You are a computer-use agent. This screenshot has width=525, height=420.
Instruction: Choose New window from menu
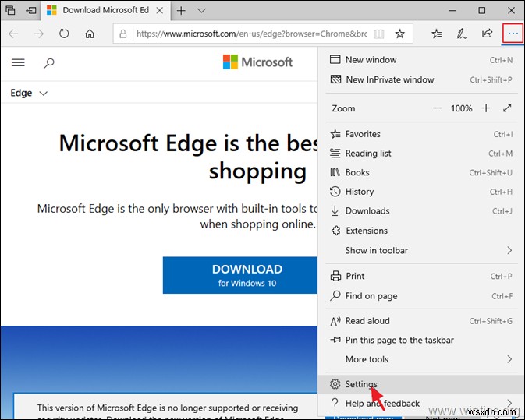(x=421, y=60)
